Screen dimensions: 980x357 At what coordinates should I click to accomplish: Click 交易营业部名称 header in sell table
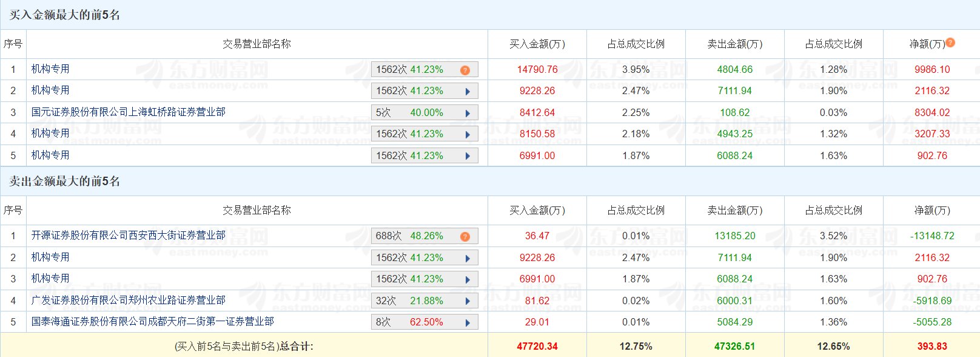click(x=257, y=210)
